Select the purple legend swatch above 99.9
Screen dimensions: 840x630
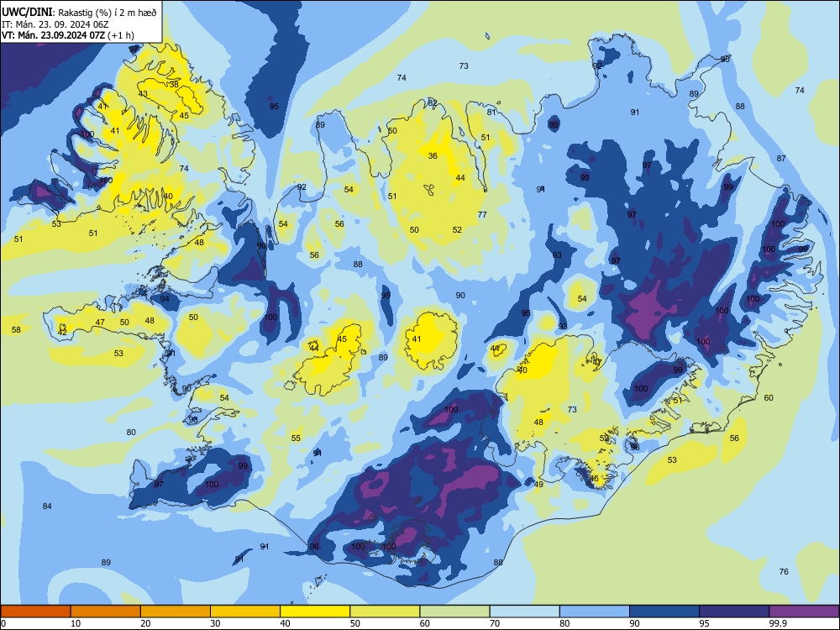click(x=804, y=612)
